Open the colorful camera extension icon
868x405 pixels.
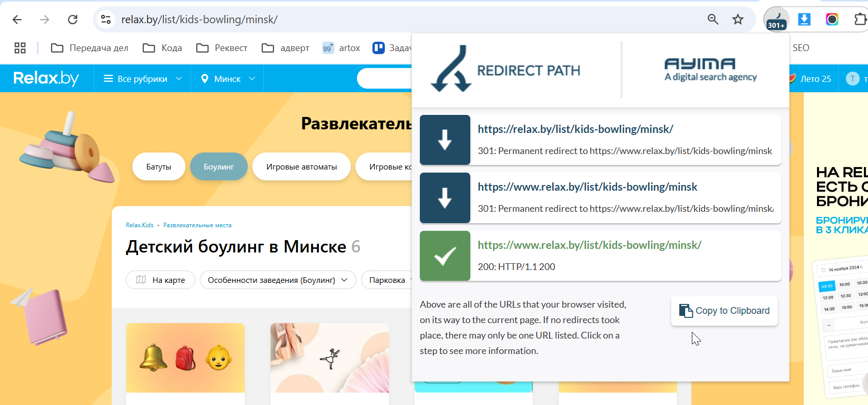click(832, 20)
